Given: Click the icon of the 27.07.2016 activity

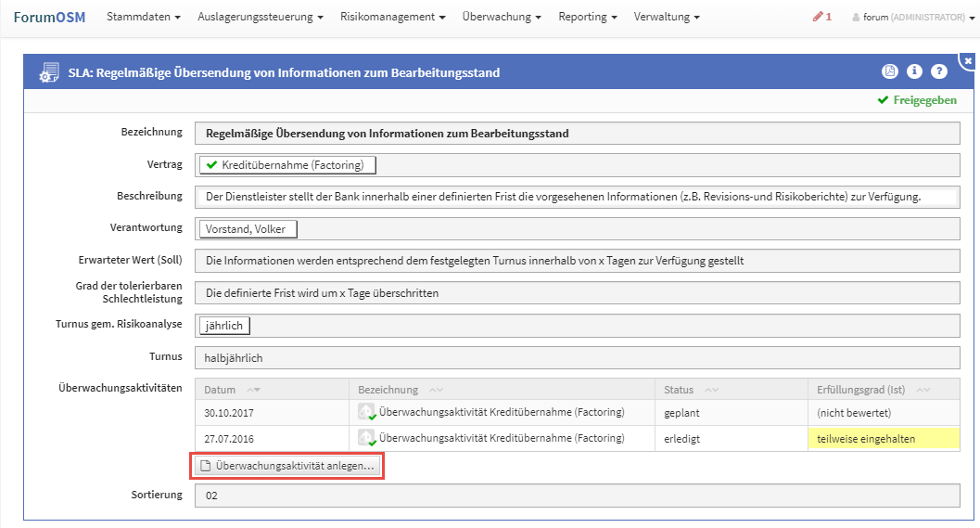Looking at the screenshot, I should [x=367, y=438].
